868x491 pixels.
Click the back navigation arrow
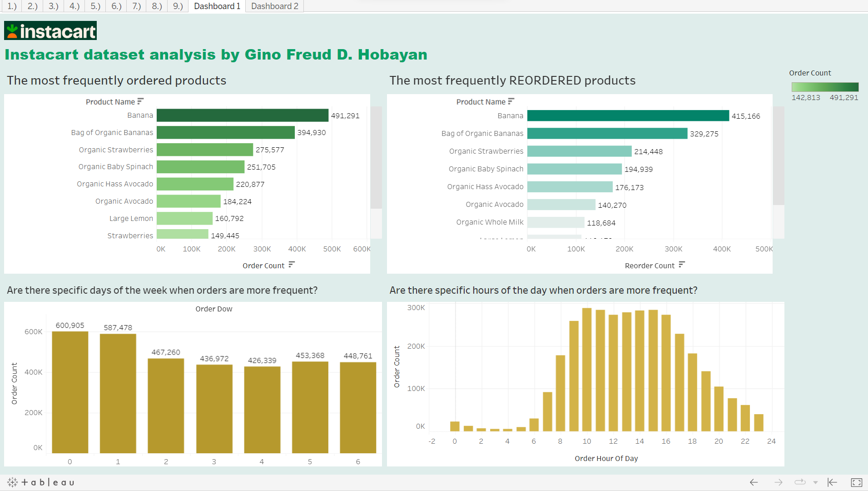(x=753, y=482)
